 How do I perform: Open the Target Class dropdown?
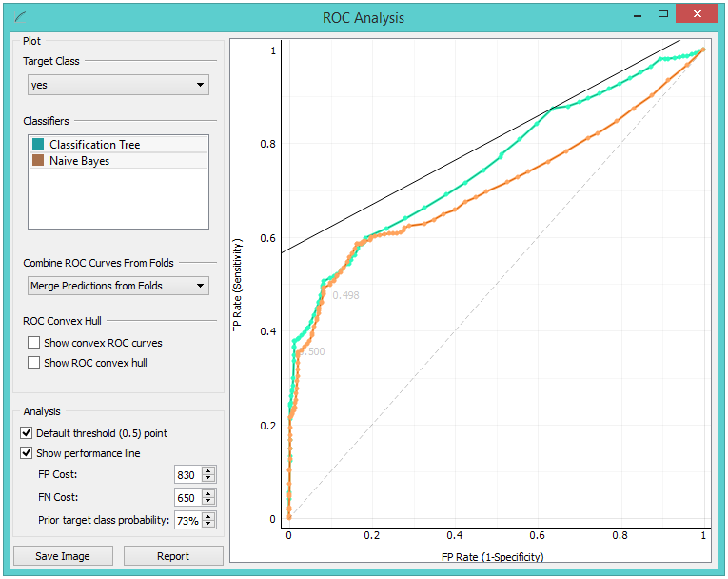[x=118, y=85]
